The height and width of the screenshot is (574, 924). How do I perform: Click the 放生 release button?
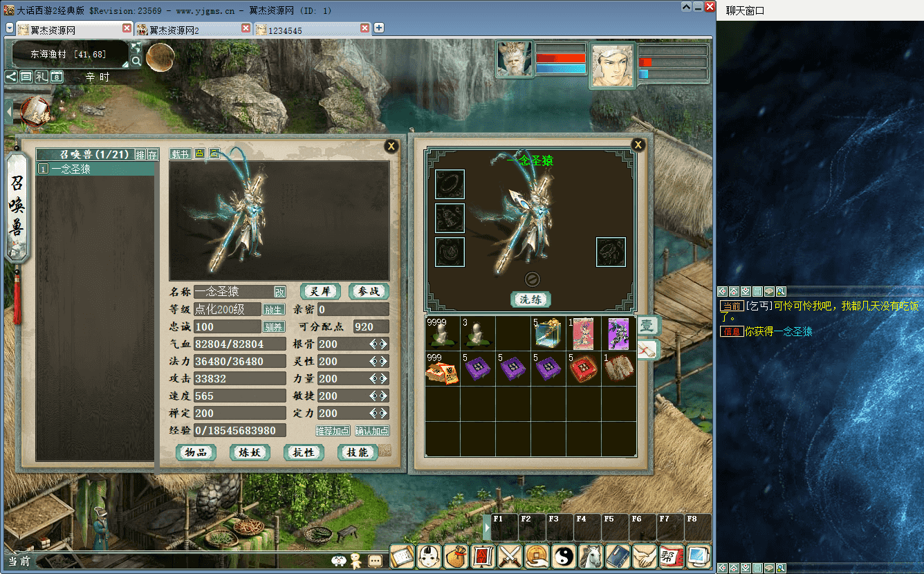click(274, 310)
